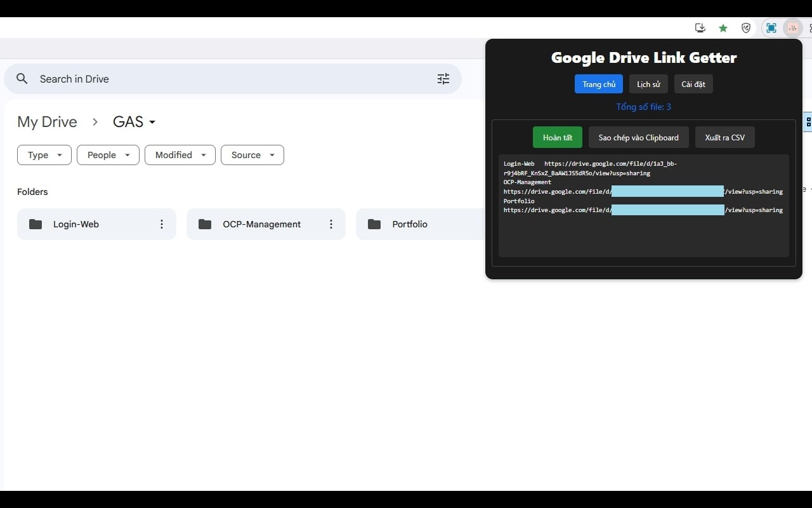Click the search magnifying glass icon
This screenshot has width=812, height=508.
click(x=22, y=78)
